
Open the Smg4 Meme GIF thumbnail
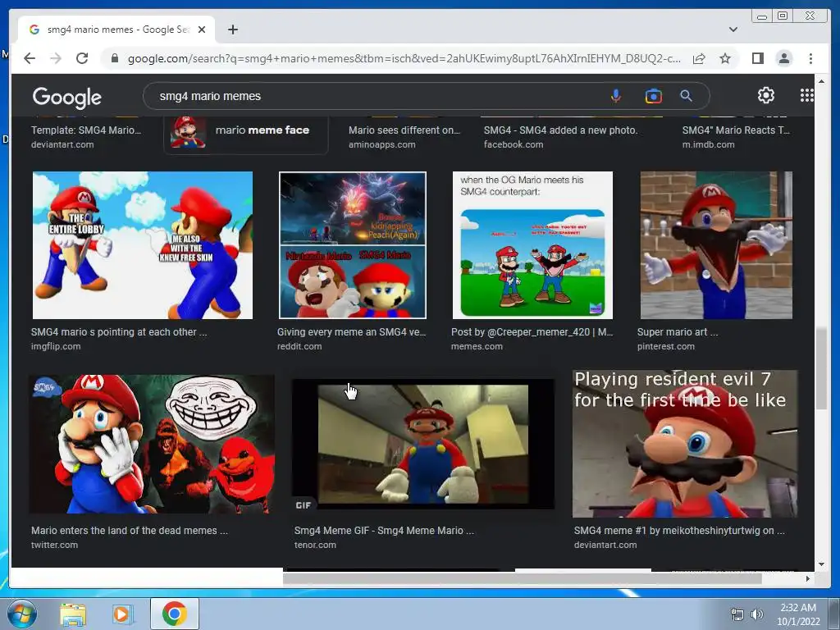[423, 444]
